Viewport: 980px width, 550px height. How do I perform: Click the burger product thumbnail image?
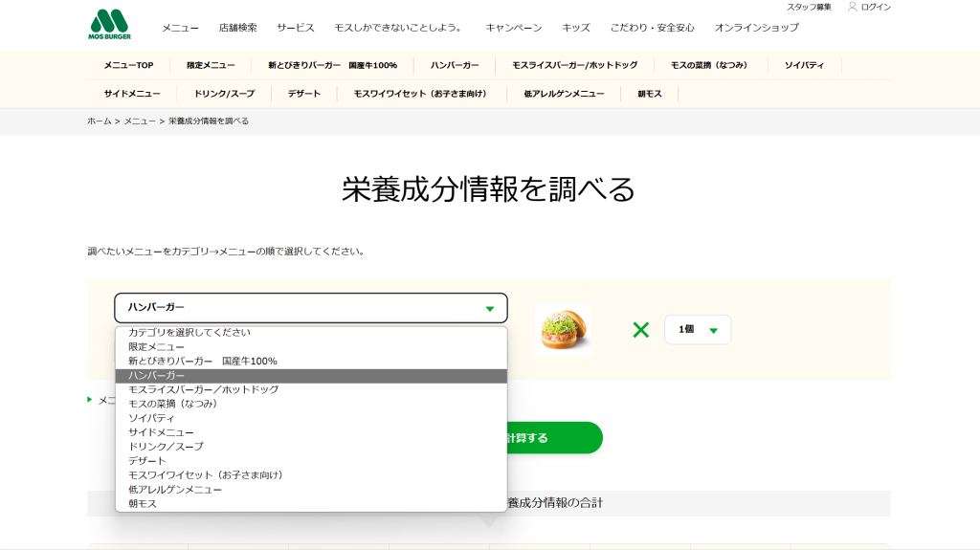[x=563, y=330]
